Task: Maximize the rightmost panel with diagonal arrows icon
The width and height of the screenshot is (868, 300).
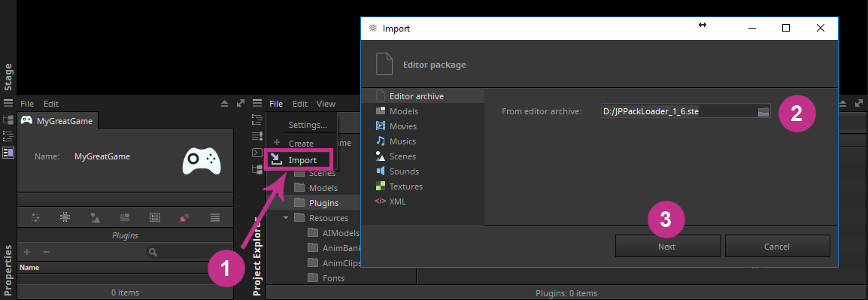Action: click(x=858, y=104)
